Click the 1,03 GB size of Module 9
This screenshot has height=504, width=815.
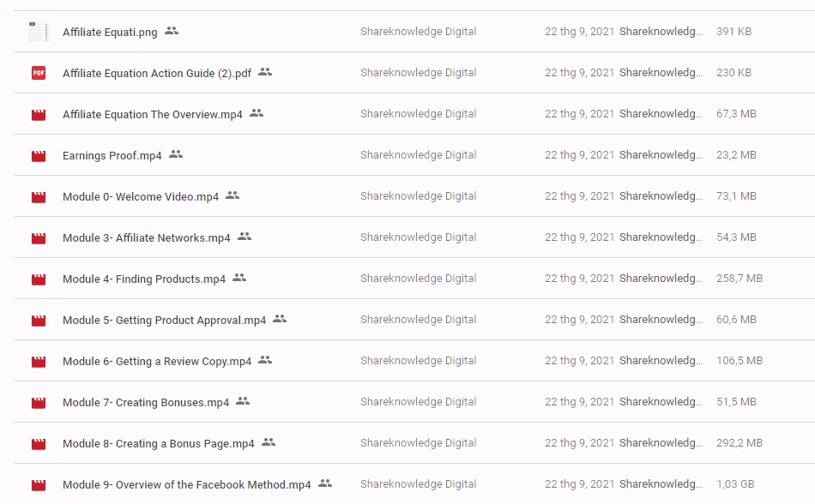[x=735, y=484]
